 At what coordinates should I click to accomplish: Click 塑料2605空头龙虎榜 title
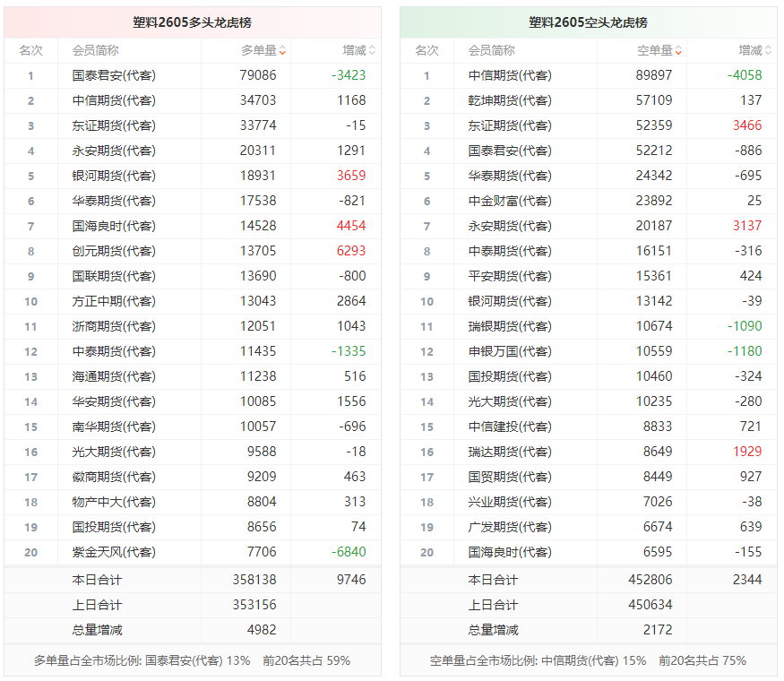click(x=588, y=22)
